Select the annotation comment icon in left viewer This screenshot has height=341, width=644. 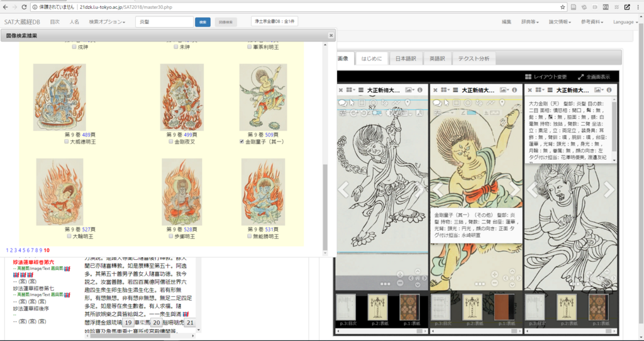click(x=342, y=103)
